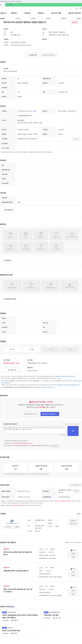Open the 실업급여 menu
The image size is (82, 644).
[x=41, y=13]
